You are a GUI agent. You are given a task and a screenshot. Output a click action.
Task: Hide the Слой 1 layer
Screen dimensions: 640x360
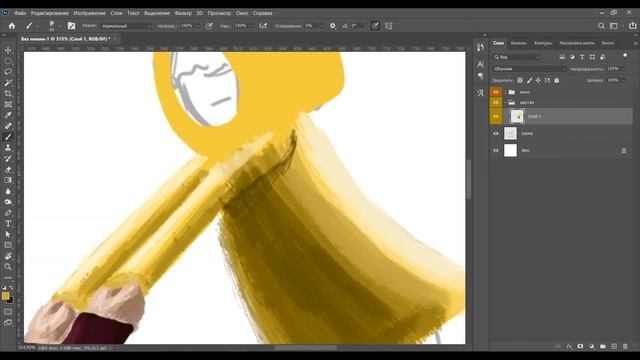point(496,116)
